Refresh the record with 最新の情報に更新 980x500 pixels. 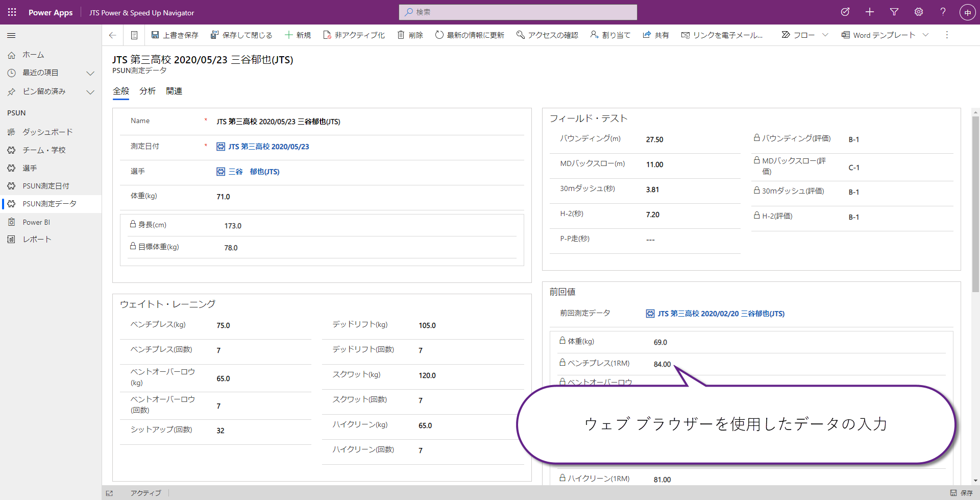point(469,35)
